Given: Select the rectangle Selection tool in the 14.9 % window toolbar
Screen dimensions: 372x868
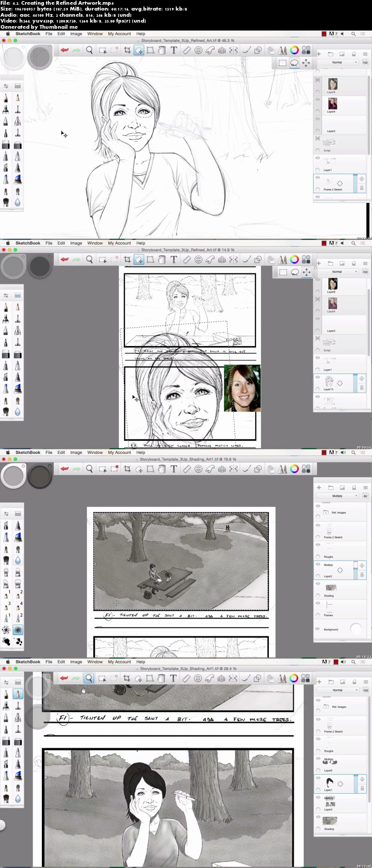Looking at the screenshot, I should [103, 260].
